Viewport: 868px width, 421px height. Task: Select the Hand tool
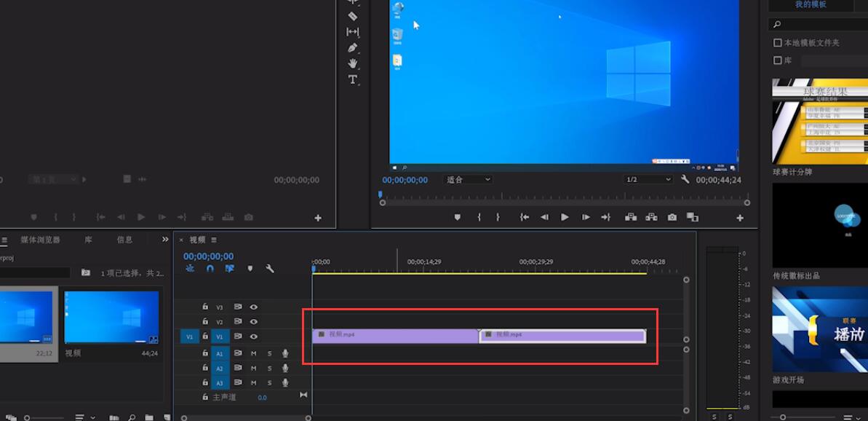coord(353,63)
